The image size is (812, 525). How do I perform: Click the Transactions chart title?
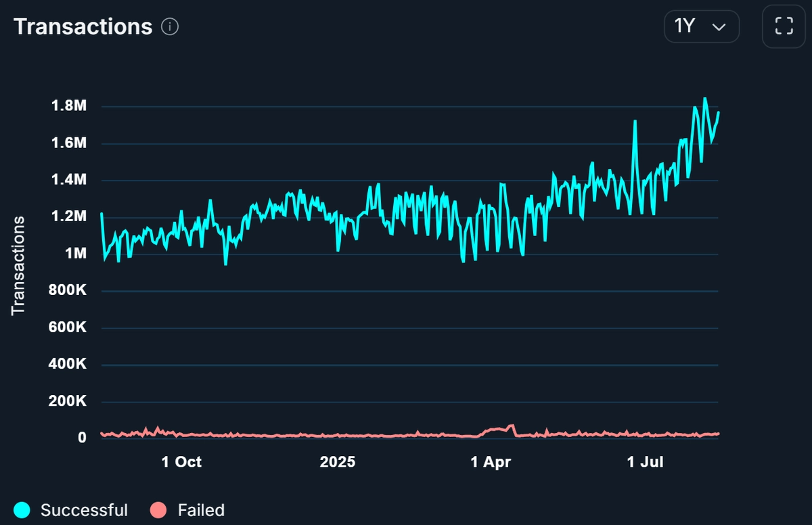[x=83, y=26]
